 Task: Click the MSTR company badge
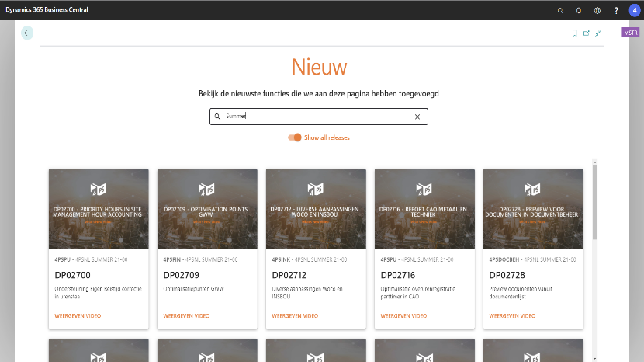tap(631, 33)
